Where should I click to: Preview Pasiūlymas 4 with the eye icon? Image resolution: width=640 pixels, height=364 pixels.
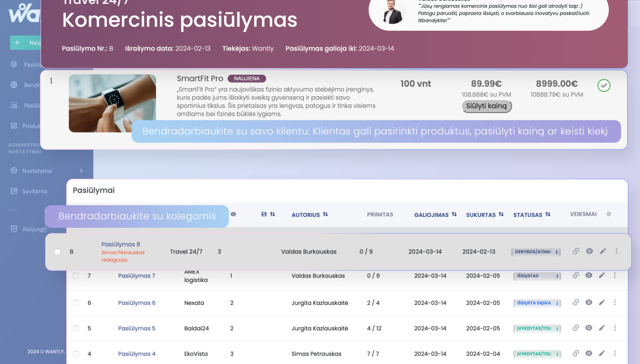(x=589, y=353)
